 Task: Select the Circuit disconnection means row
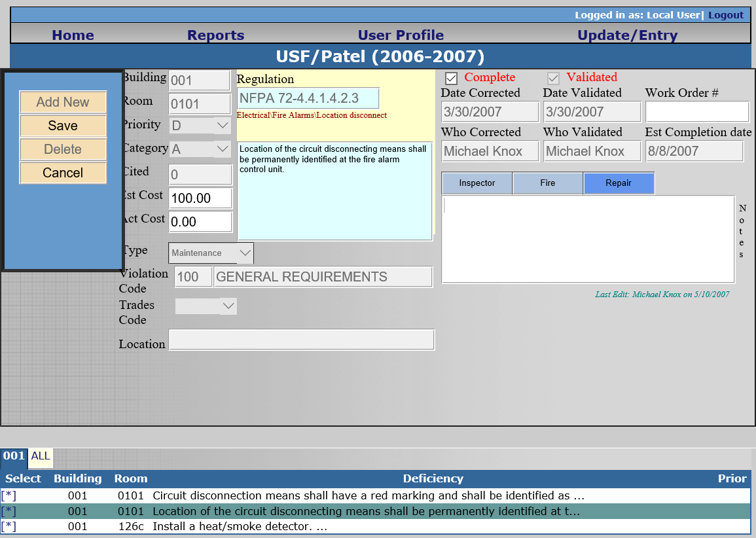pos(376,495)
